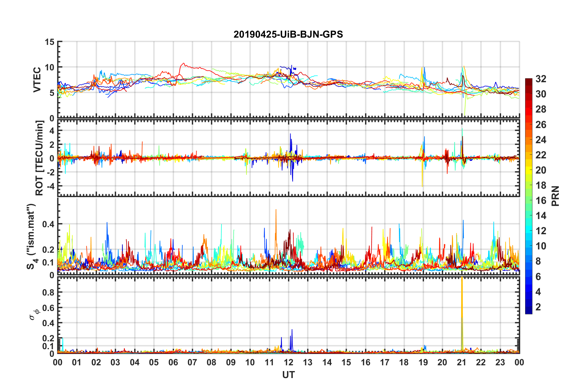Screen dimensions: 577x392
Task: Select the ROT [TECU/min] axis label
Action: click(x=39, y=158)
